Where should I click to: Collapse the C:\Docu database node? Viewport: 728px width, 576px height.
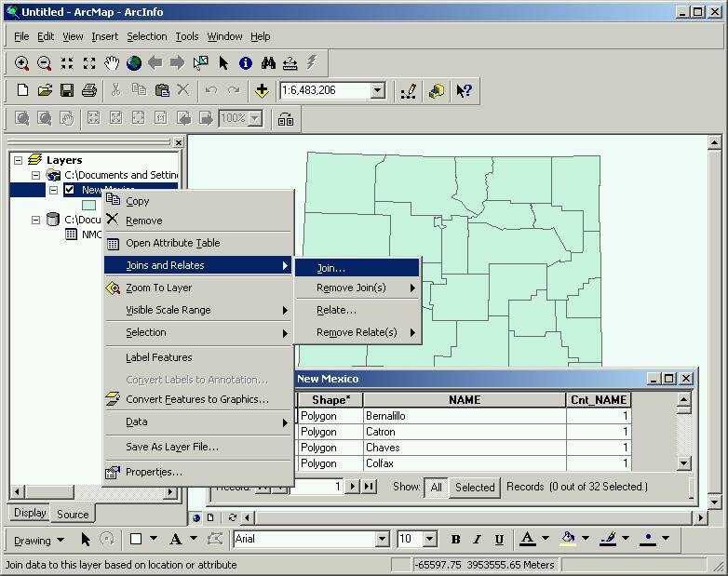(x=35, y=220)
